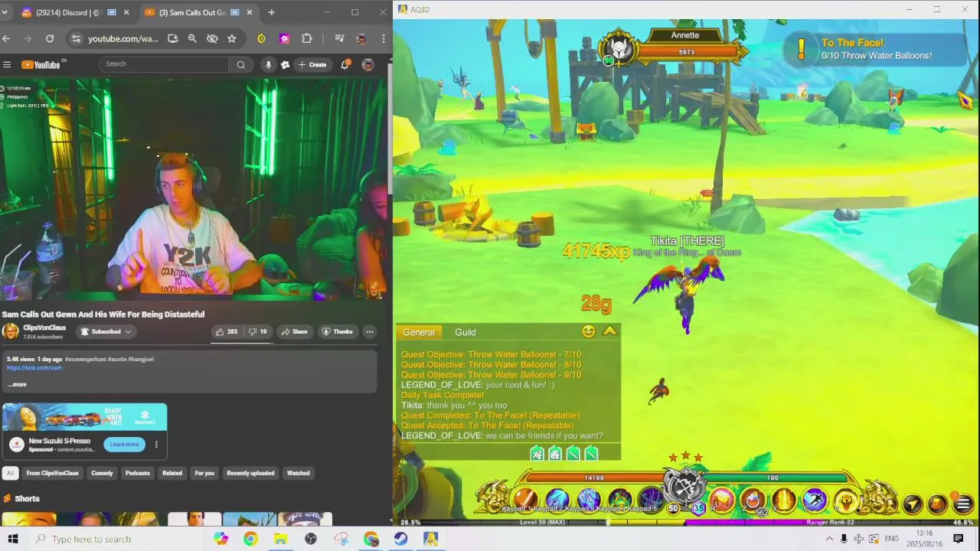Open a new Chrome tab
The image size is (980, 551).
(x=271, y=12)
